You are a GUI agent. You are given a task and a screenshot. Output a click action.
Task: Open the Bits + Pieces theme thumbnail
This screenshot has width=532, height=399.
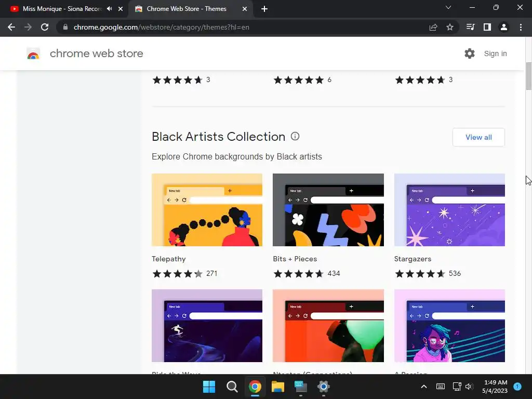(x=328, y=210)
